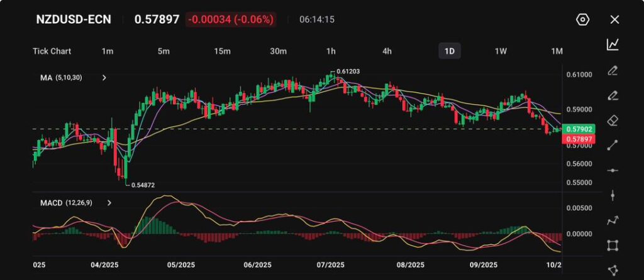Close the chart panel with X
This screenshot has width=644, height=280.
point(614,19)
